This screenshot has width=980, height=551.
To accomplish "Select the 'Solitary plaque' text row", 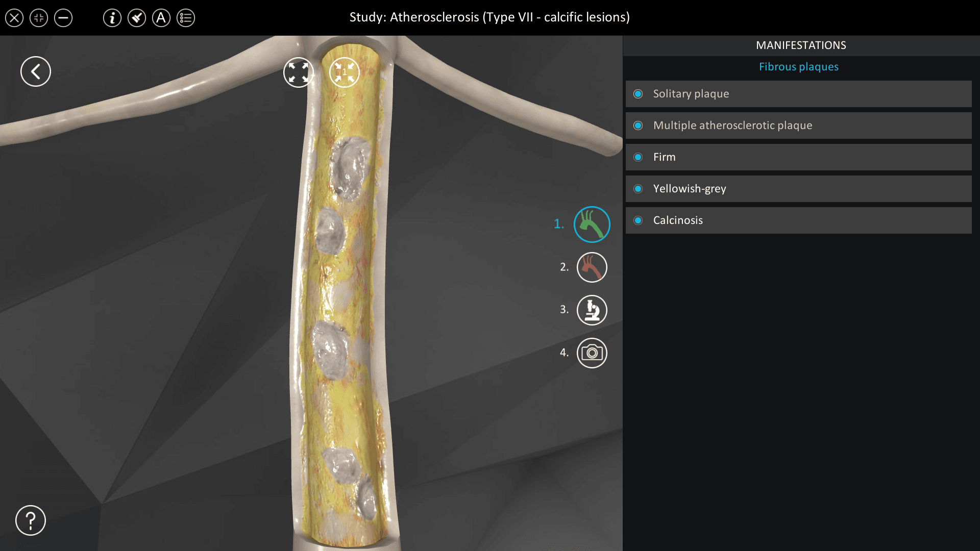I will pos(799,94).
